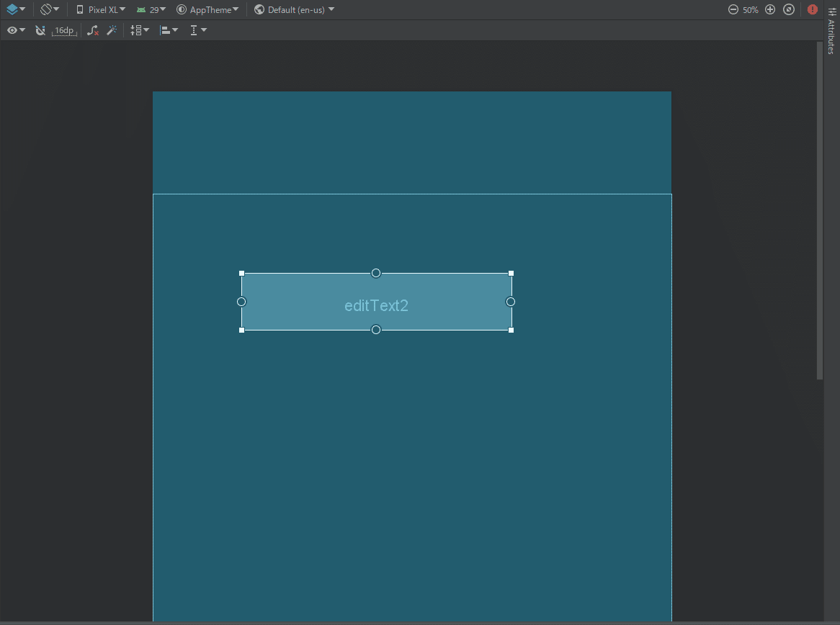Click the bottom-right resize handle of editText2
This screenshot has width=840, height=625.
pos(511,331)
